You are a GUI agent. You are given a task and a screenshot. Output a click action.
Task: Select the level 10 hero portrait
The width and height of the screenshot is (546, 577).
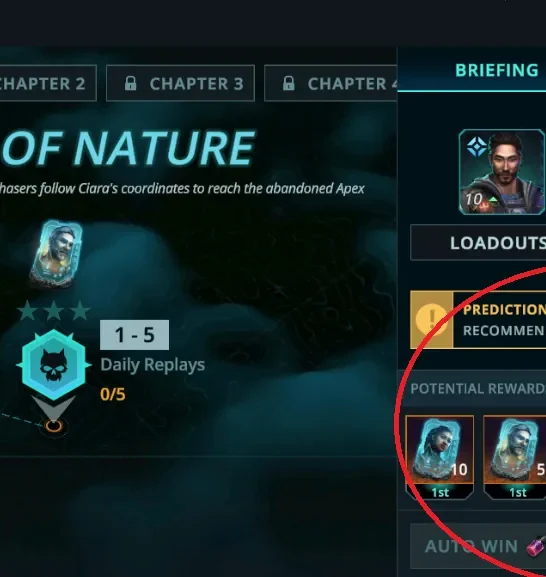tap(502, 172)
